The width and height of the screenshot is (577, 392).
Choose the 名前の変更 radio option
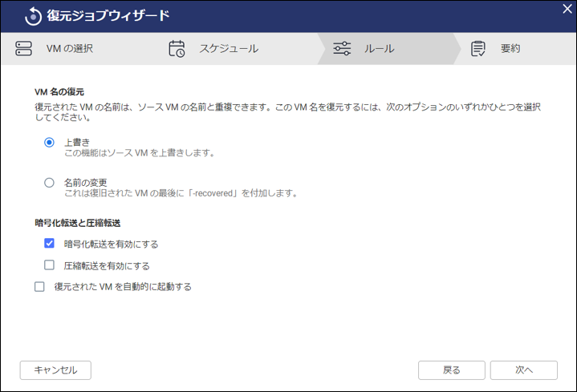tap(50, 183)
